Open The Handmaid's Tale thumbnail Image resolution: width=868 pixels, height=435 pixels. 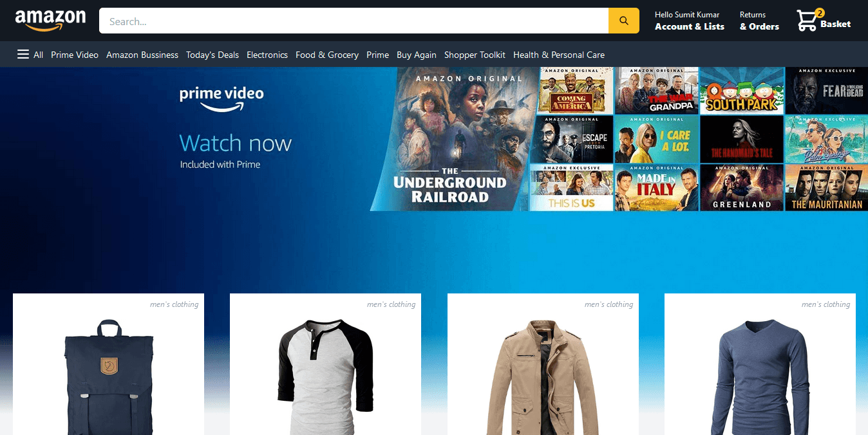[x=742, y=139]
